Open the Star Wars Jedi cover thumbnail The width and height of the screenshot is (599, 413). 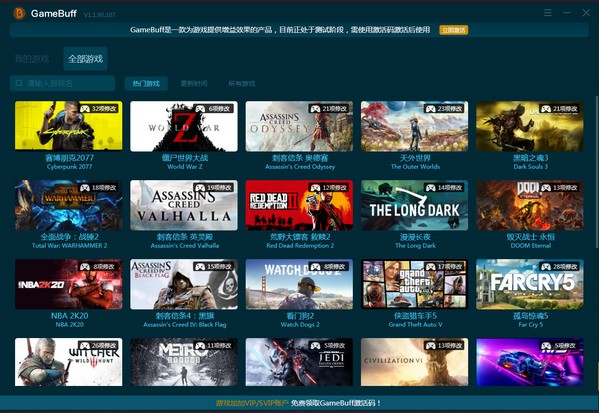point(299,362)
